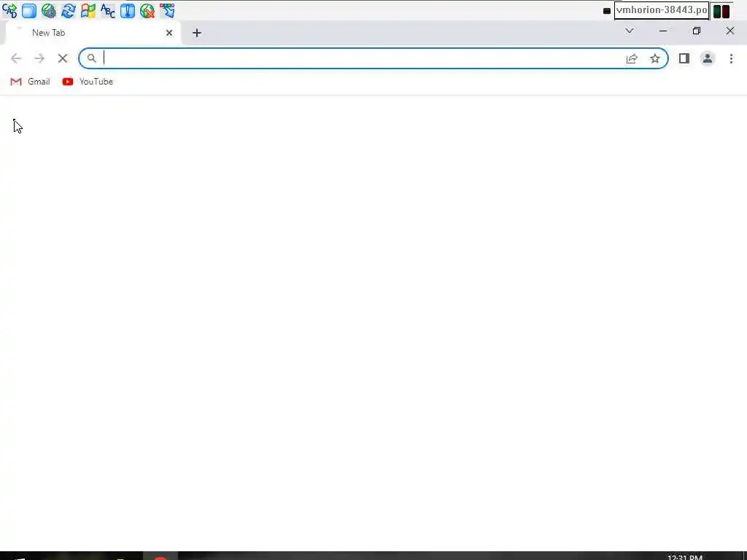Click the ABC text toolbar icon
The image size is (747, 560).
click(x=108, y=10)
